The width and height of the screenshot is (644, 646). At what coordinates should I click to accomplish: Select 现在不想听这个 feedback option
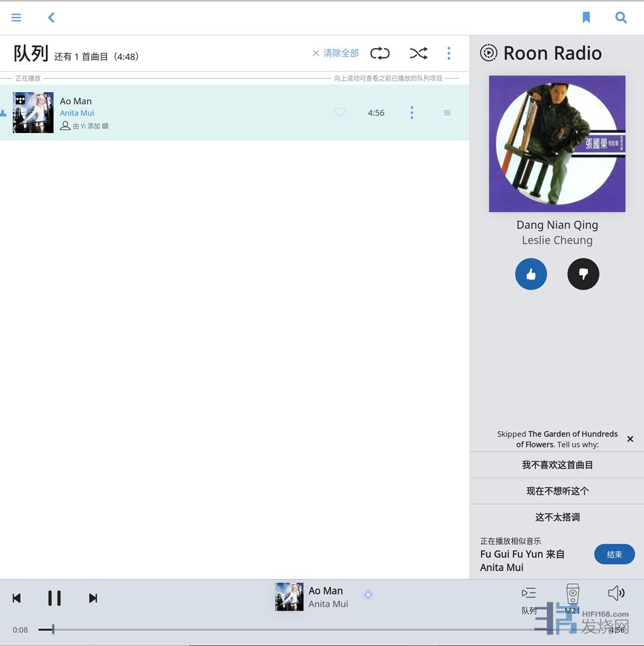tap(557, 491)
